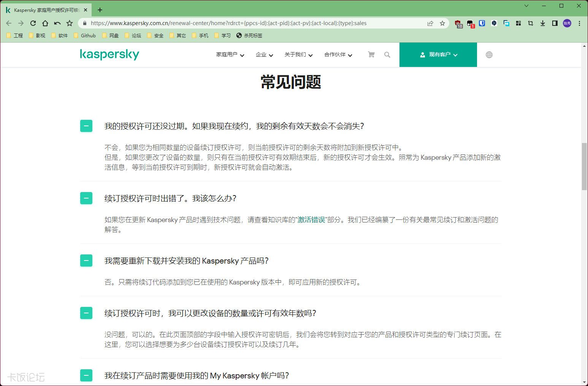Expand the 企业 menu
588x386 pixels.
[264, 55]
